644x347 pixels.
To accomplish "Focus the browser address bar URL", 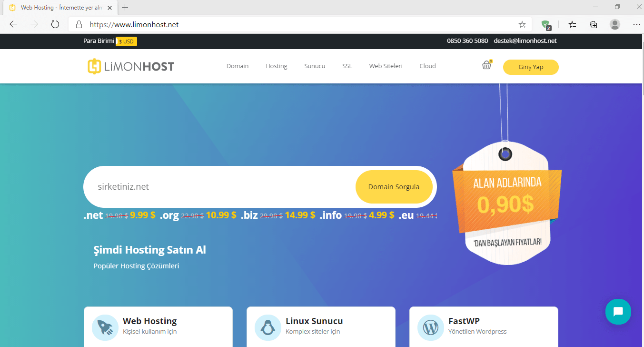I will 134,24.
